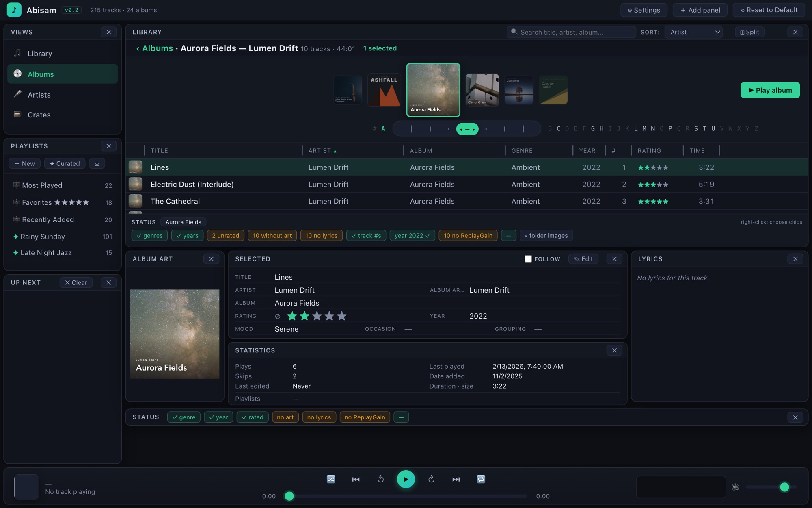Play the Aurora Fields album
Screen dimensions: 812x508
pyautogui.click(x=770, y=90)
